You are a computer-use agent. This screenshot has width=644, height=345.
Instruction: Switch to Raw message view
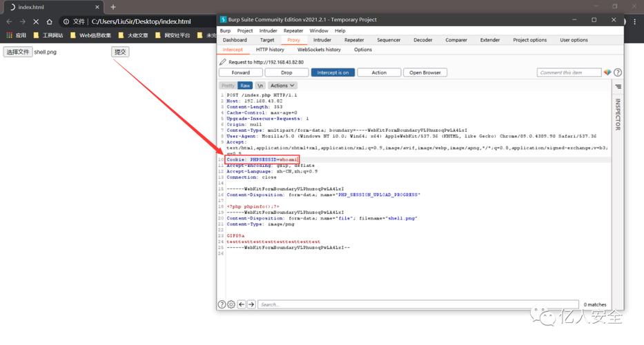point(245,86)
